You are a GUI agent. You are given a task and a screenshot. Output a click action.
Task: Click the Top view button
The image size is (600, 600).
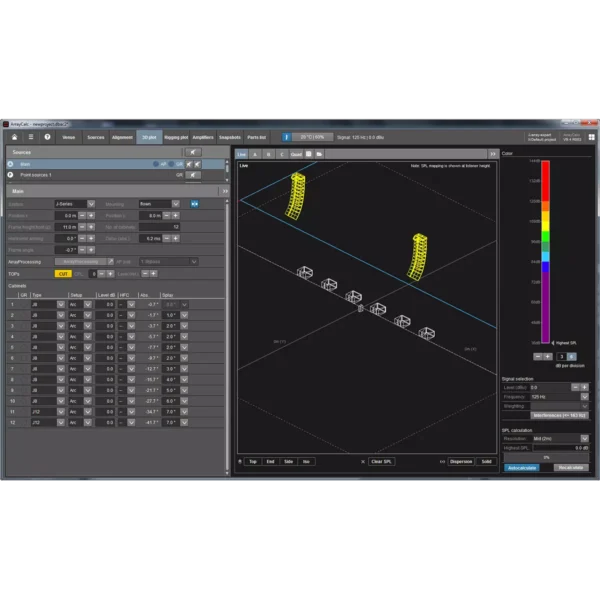[x=253, y=461]
